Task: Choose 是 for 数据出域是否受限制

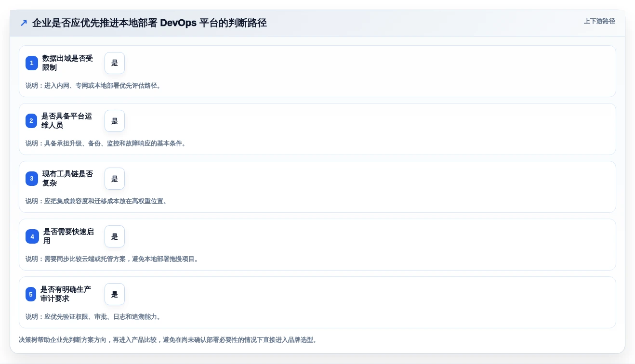Action: click(115, 63)
